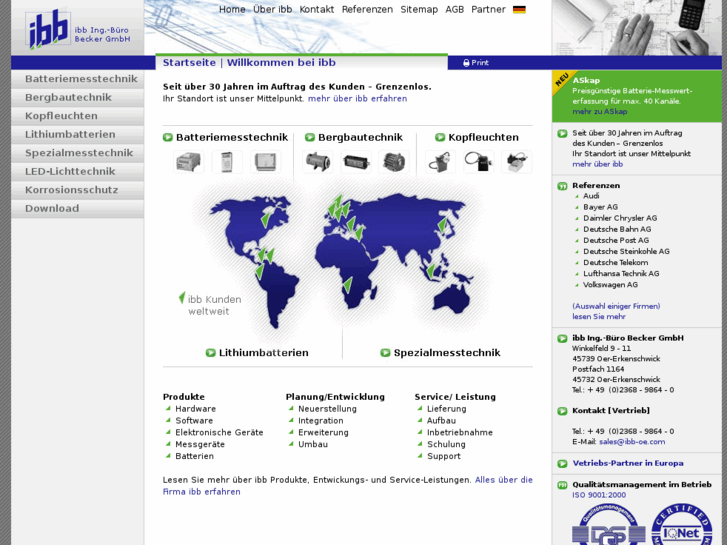Open second Batteriemesstechnik device thumbnail
Screen dimensions: 727x545
click(x=227, y=162)
